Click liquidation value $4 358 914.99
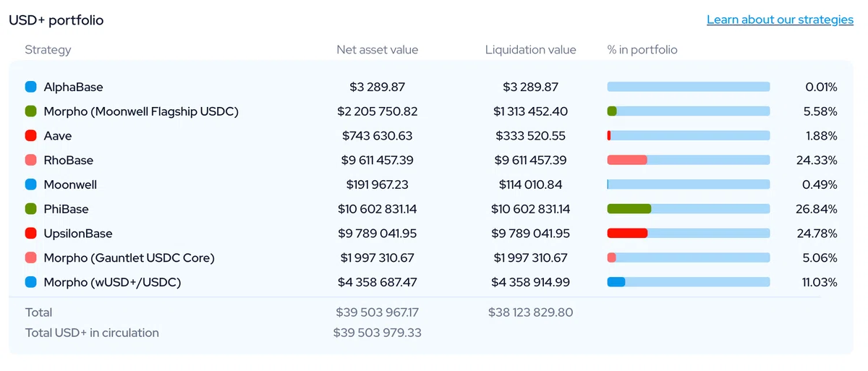The width and height of the screenshot is (868, 371). (531, 282)
